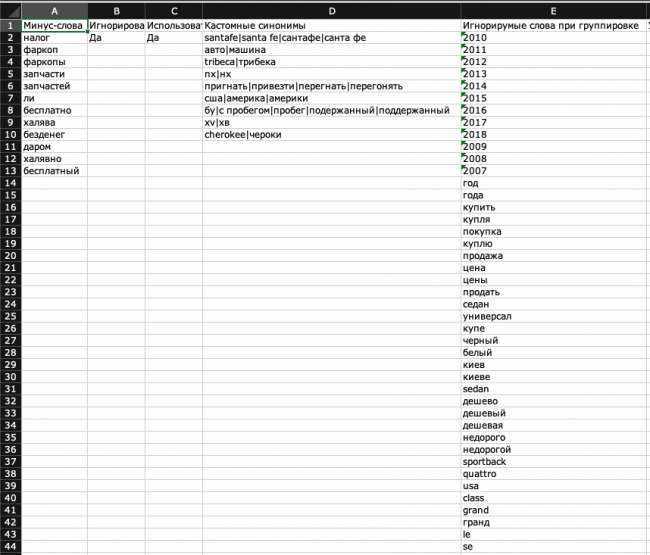Select the 'Да' cell in column C
Viewport: 650px width, 555px height.
pos(173,38)
